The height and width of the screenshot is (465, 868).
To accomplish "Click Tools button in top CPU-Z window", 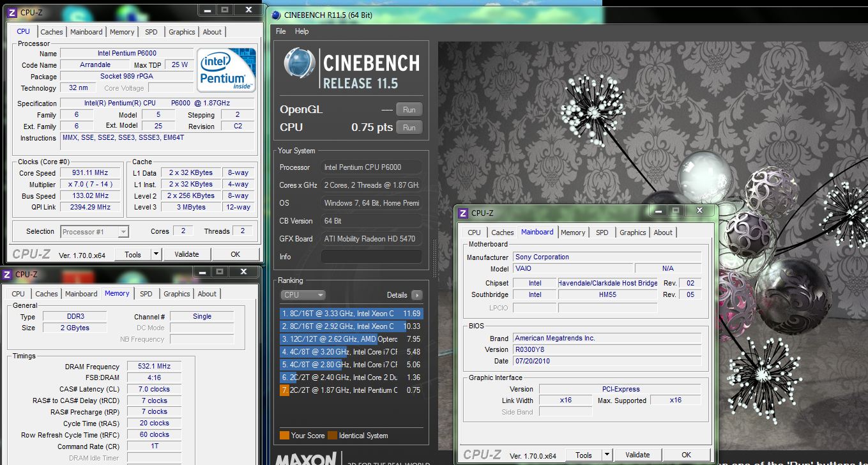I will (133, 254).
